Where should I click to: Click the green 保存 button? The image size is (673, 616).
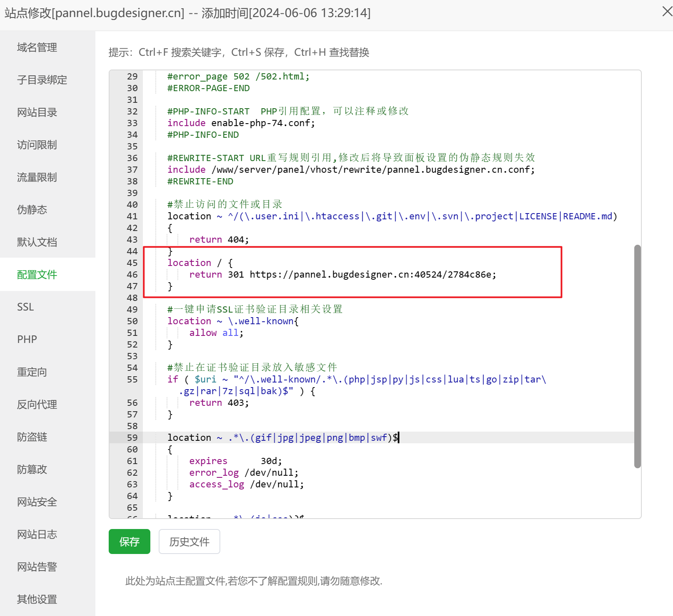[130, 541]
